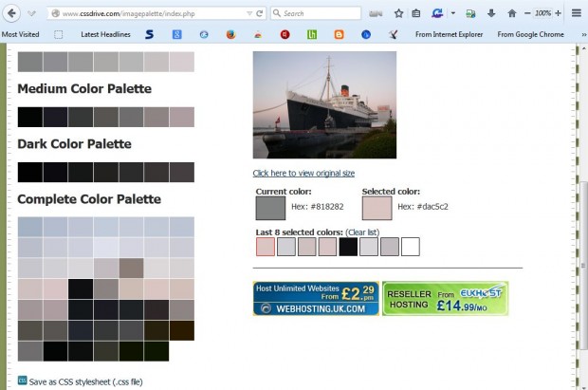
Task: Open Latest Headlines bookmark
Action: point(106,34)
